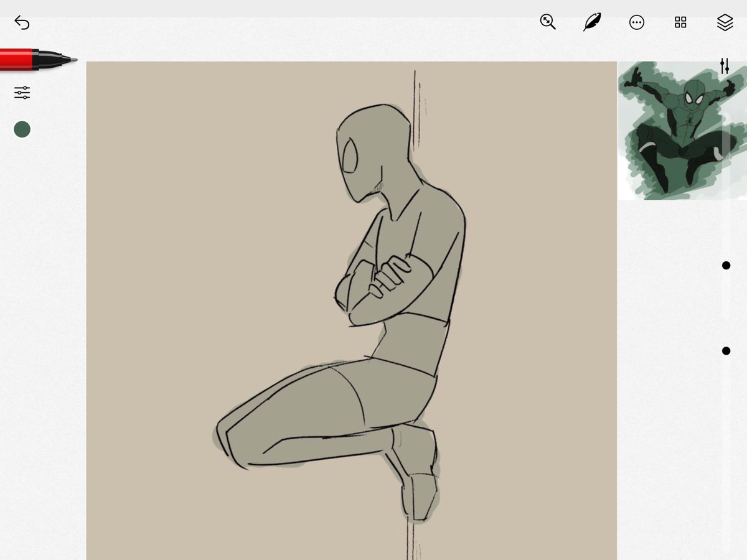Open brush settings sliders icon
747x560 pixels.
coord(22,93)
